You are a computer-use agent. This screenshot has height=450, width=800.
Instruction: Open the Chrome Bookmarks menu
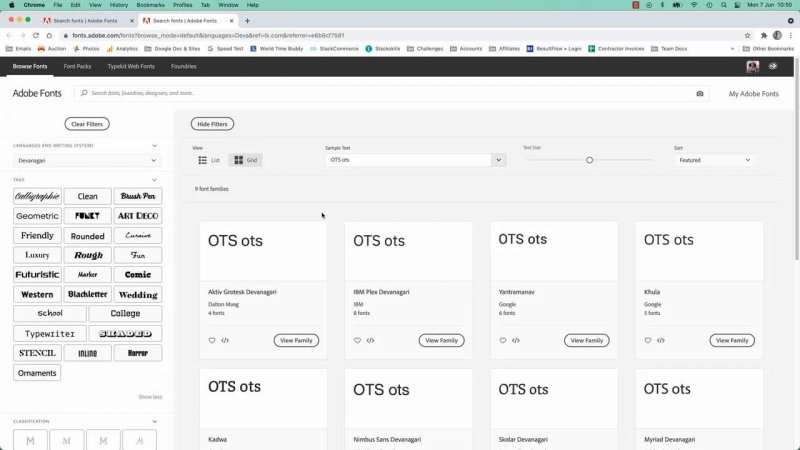point(151,5)
